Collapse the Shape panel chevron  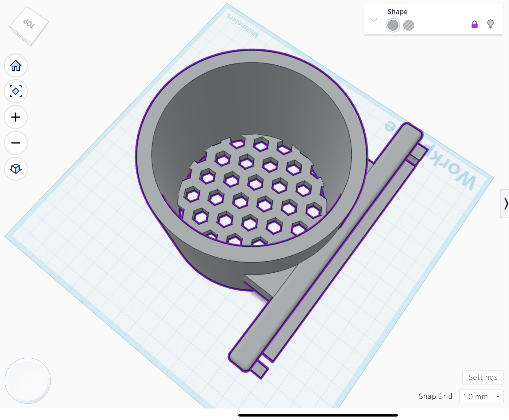[x=374, y=20]
